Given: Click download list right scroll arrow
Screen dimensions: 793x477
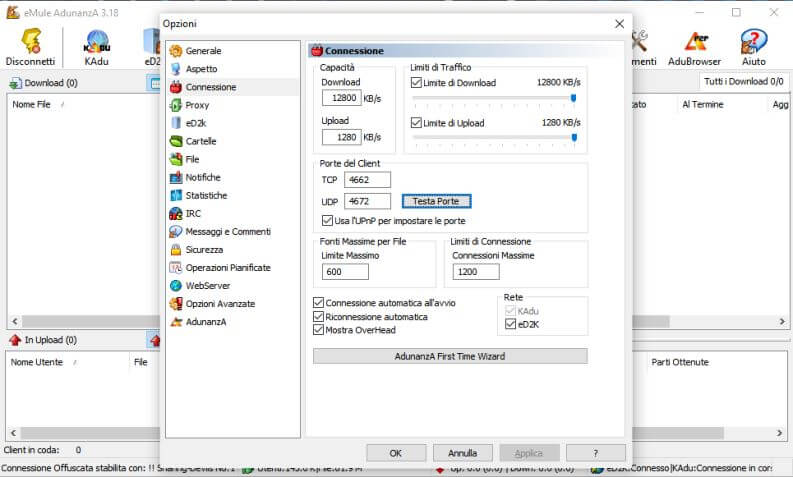Looking at the screenshot, I should tap(782, 321).
